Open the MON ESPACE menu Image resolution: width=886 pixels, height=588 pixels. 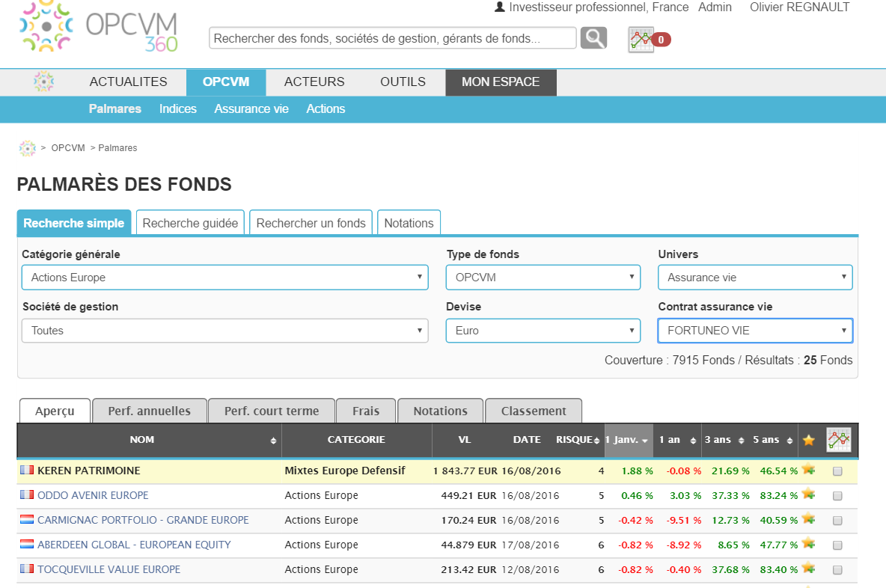pos(501,82)
